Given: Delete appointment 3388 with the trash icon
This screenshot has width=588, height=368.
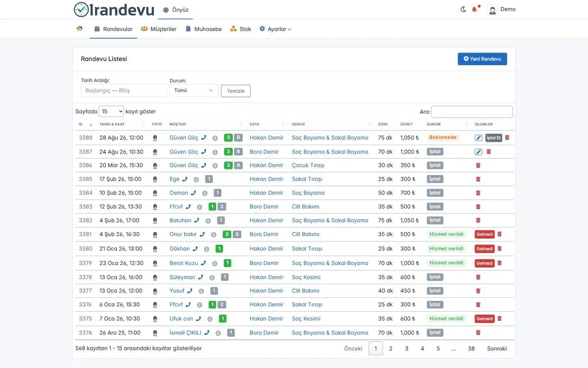Looking at the screenshot, I should pos(507,137).
